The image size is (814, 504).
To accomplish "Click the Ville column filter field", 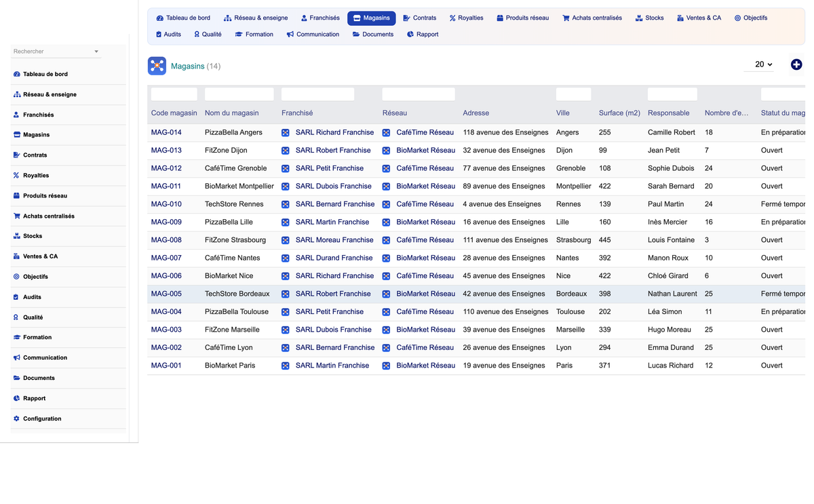I will (x=573, y=94).
